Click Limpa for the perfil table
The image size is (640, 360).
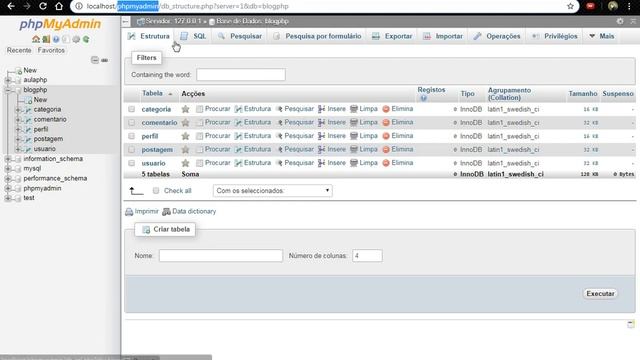click(x=364, y=136)
